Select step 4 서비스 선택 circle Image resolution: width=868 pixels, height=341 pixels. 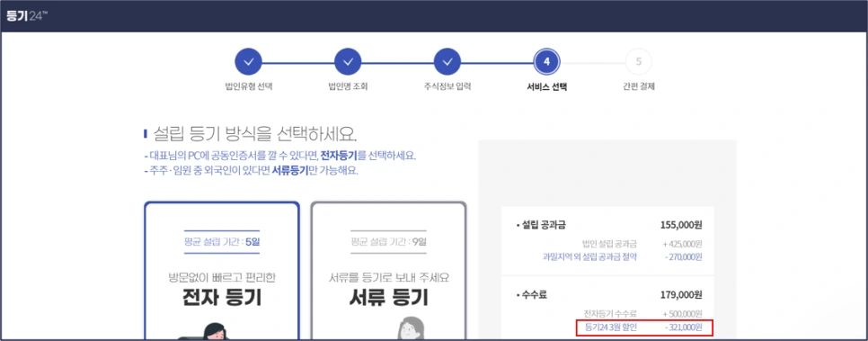pyautogui.click(x=546, y=61)
